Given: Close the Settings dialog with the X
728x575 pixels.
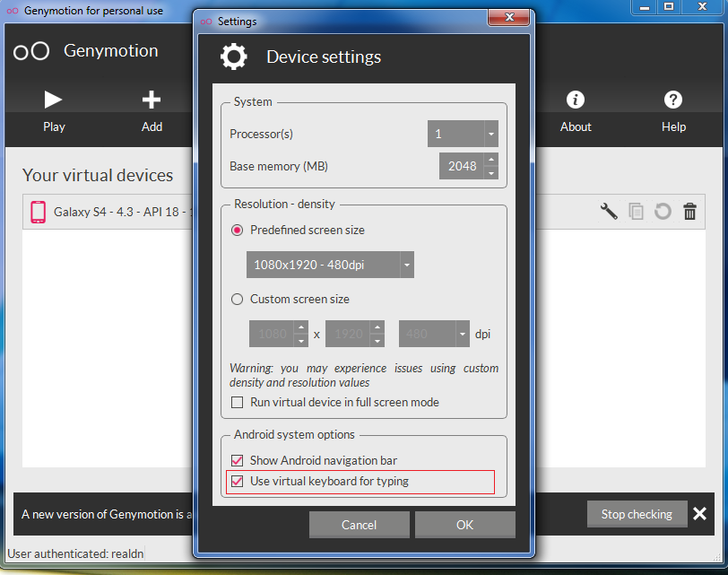Looking at the screenshot, I should click(509, 17).
